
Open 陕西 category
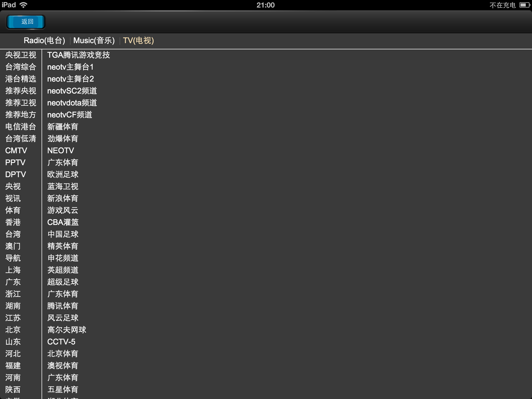point(13,390)
